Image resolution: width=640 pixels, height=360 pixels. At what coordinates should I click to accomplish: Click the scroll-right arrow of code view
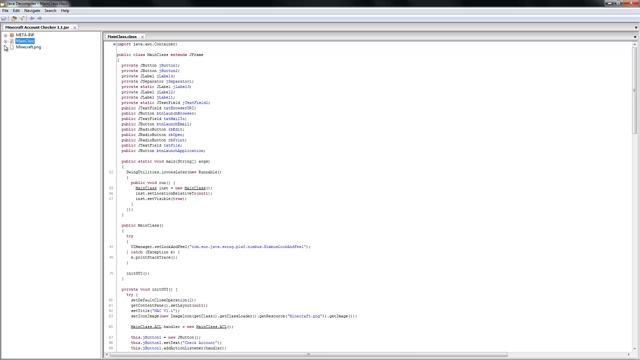[x=629, y=355]
